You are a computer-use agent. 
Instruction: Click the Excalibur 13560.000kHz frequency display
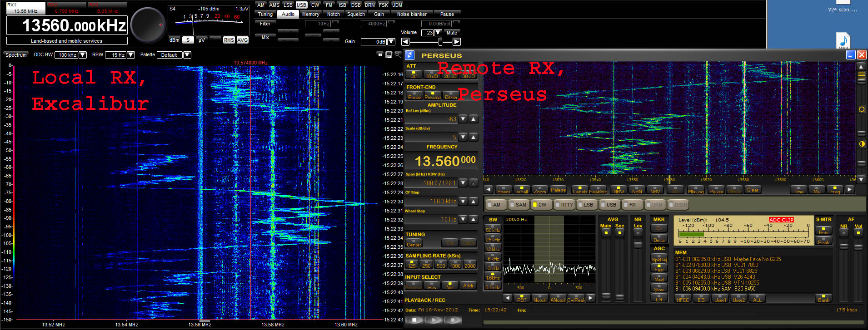(67, 25)
